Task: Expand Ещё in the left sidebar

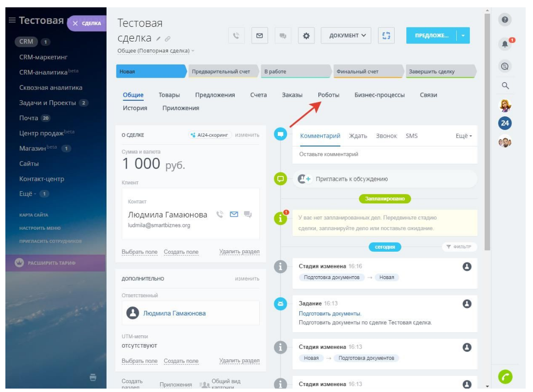Action: [27, 194]
